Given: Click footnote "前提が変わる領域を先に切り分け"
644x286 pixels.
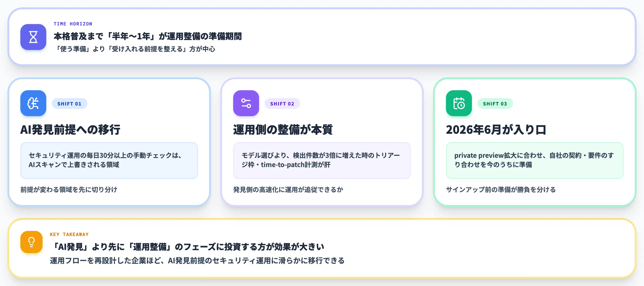Looking at the screenshot, I should pos(69,190).
